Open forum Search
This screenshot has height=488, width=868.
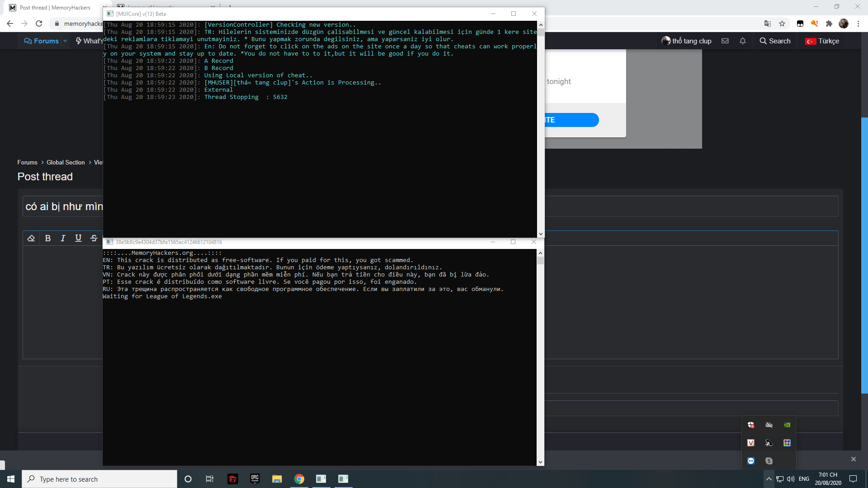tap(775, 41)
